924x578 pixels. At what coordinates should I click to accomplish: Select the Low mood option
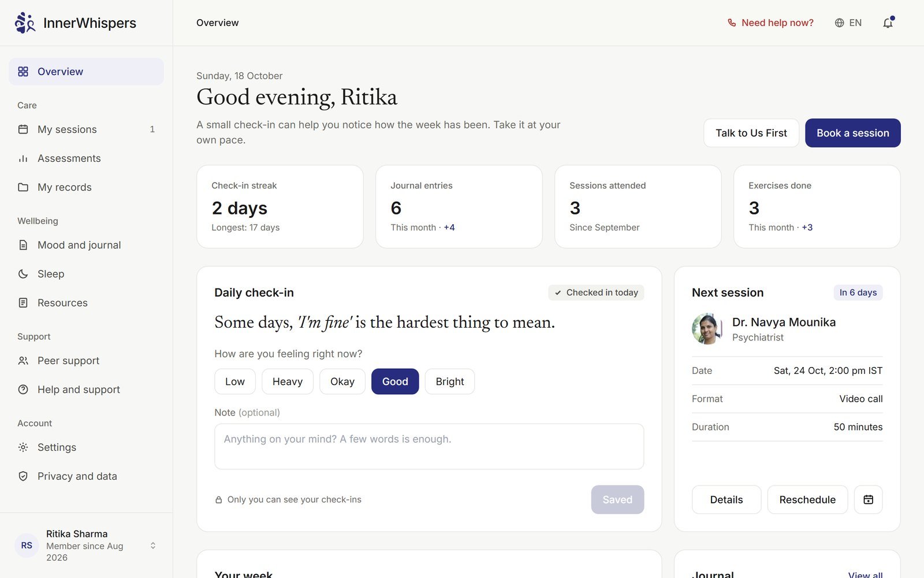[x=235, y=381]
